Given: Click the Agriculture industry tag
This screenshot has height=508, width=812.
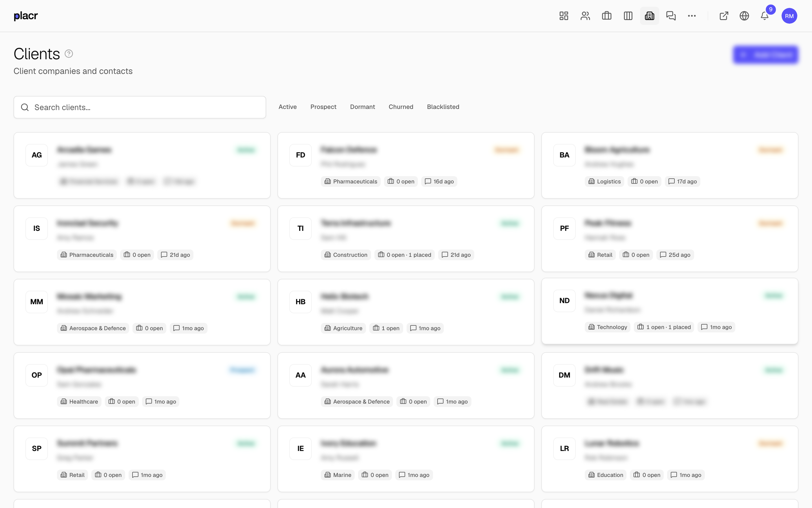Looking at the screenshot, I should point(343,328).
